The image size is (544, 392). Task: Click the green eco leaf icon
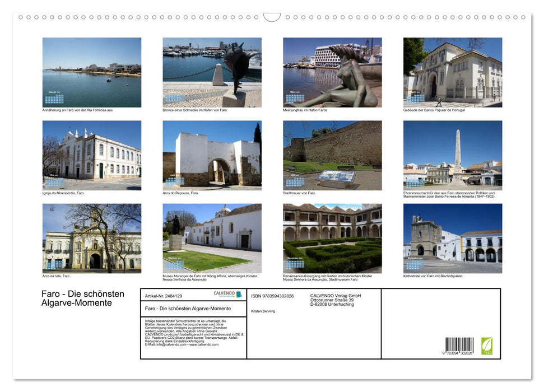pos(487,346)
